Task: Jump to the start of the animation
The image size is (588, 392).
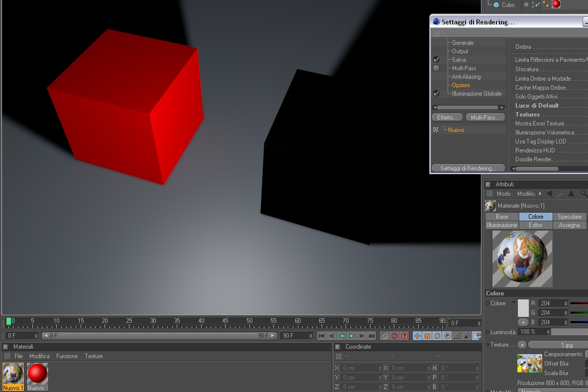Action: pos(321,336)
